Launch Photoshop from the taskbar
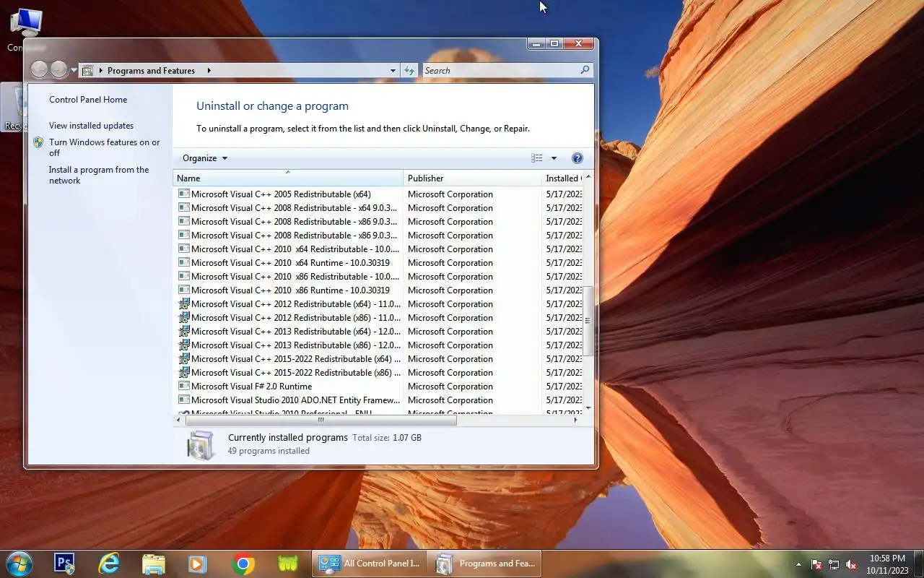 coord(65,564)
